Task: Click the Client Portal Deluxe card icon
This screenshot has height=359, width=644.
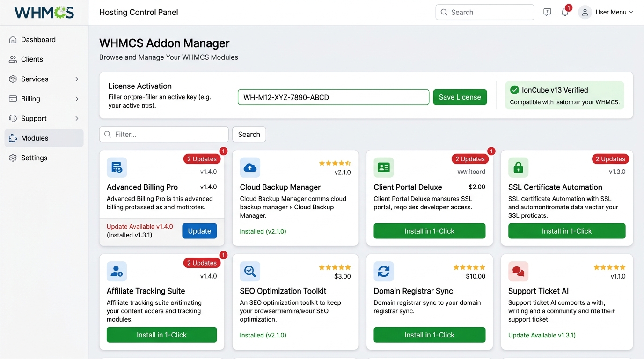Action: pos(384,167)
